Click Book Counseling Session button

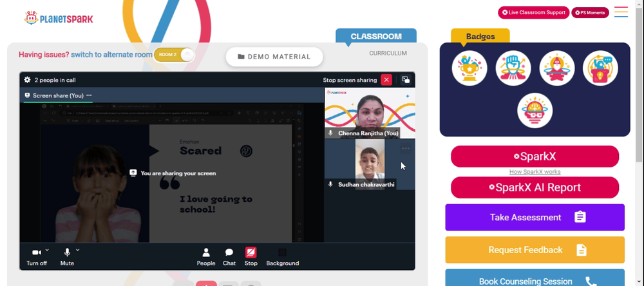535,278
